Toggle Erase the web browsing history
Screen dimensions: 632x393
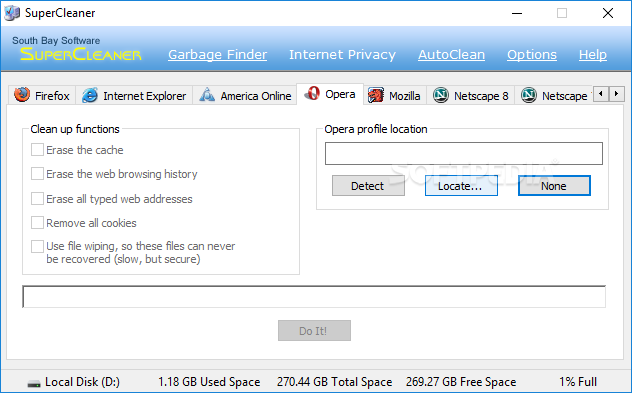tap(37, 174)
